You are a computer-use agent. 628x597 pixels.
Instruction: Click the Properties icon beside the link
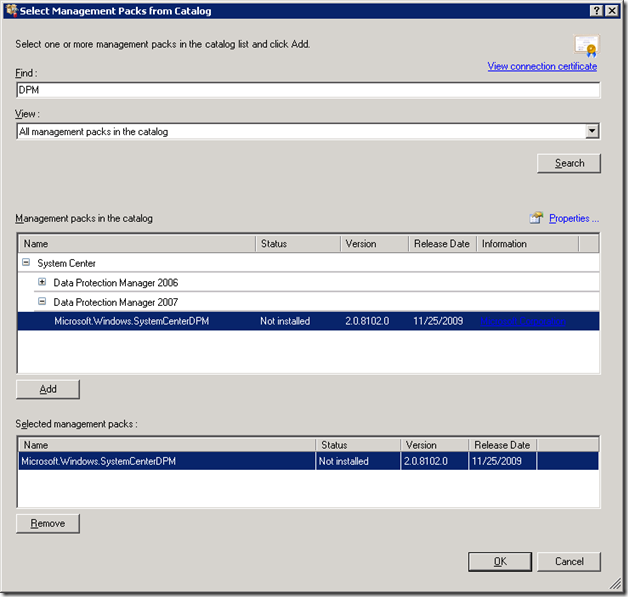tap(536, 218)
